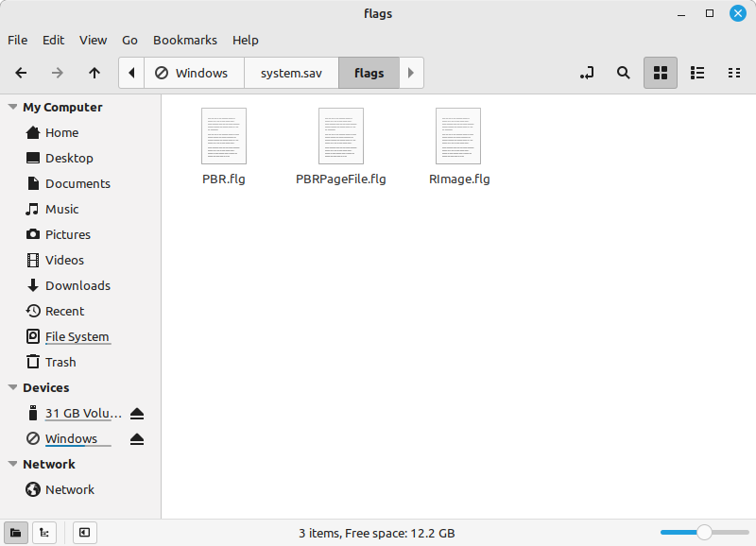Image resolution: width=756 pixels, height=546 pixels.
Task: Collapse the Devices section
Action: tap(13, 387)
